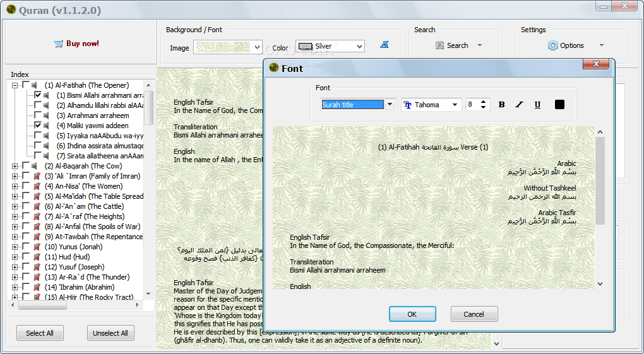
Task: Click the font settings icon beside Silver
Action: click(385, 45)
